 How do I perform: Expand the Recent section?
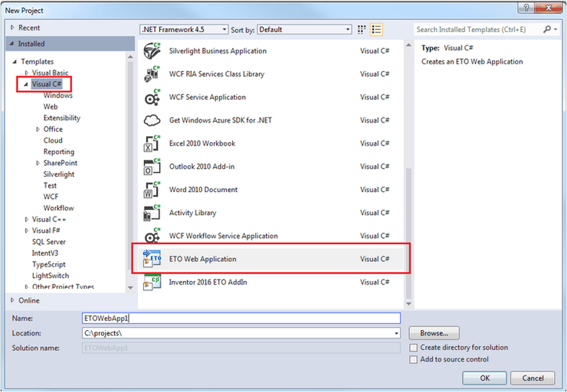(13, 27)
